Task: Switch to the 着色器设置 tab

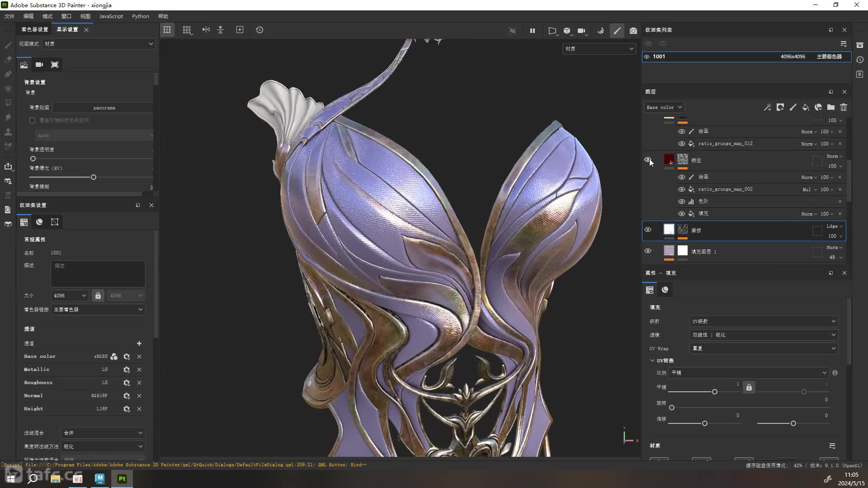Action: click(35, 29)
